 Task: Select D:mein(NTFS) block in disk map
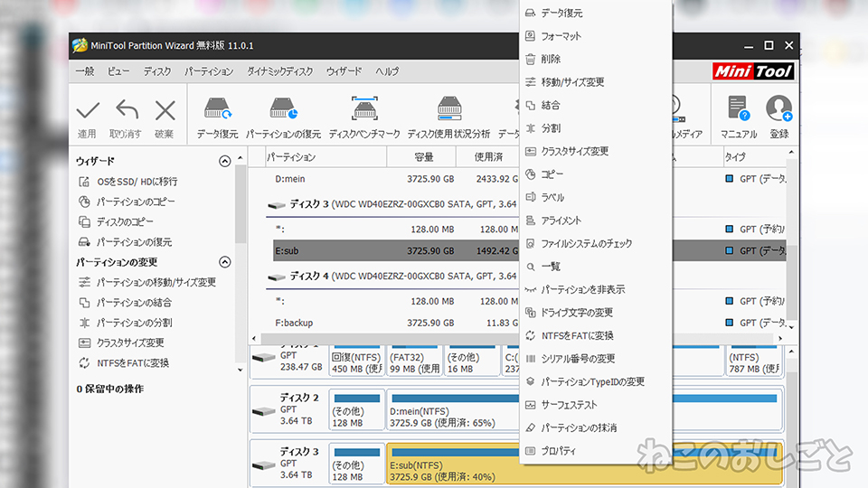click(x=453, y=410)
